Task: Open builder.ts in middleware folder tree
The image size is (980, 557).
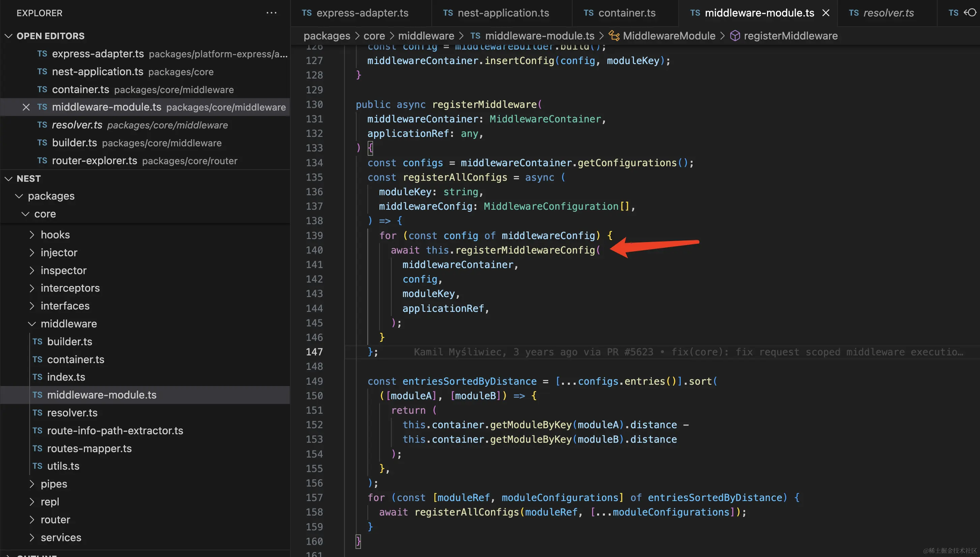Action: [x=145, y=342]
